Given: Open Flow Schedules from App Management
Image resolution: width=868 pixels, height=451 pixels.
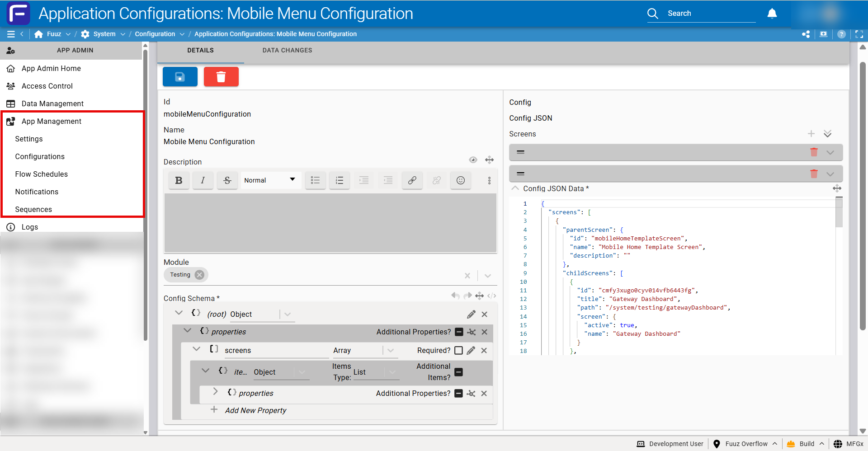Looking at the screenshot, I should pyautogui.click(x=41, y=174).
